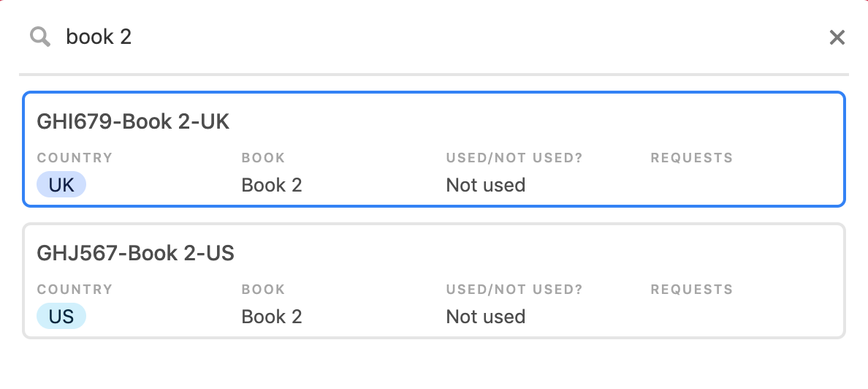
Task: Click the GHJ567-Book 2-US title text
Action: click(136, 253)
